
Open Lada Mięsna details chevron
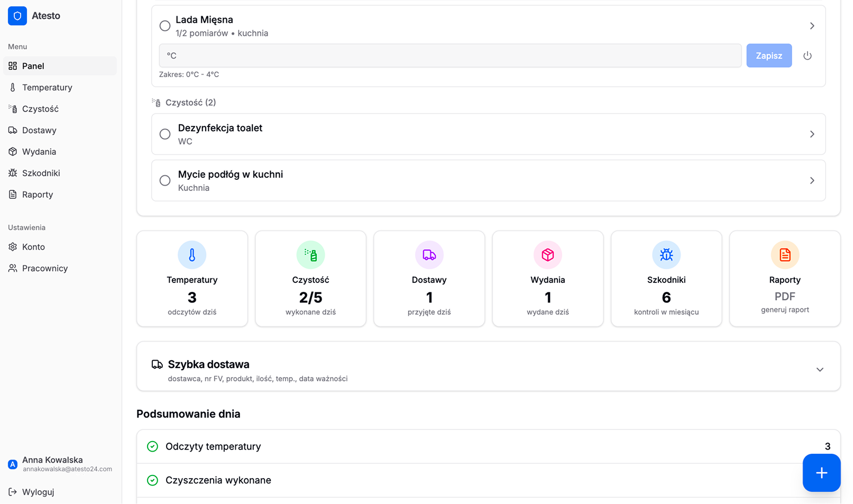(x=812, y=26)
